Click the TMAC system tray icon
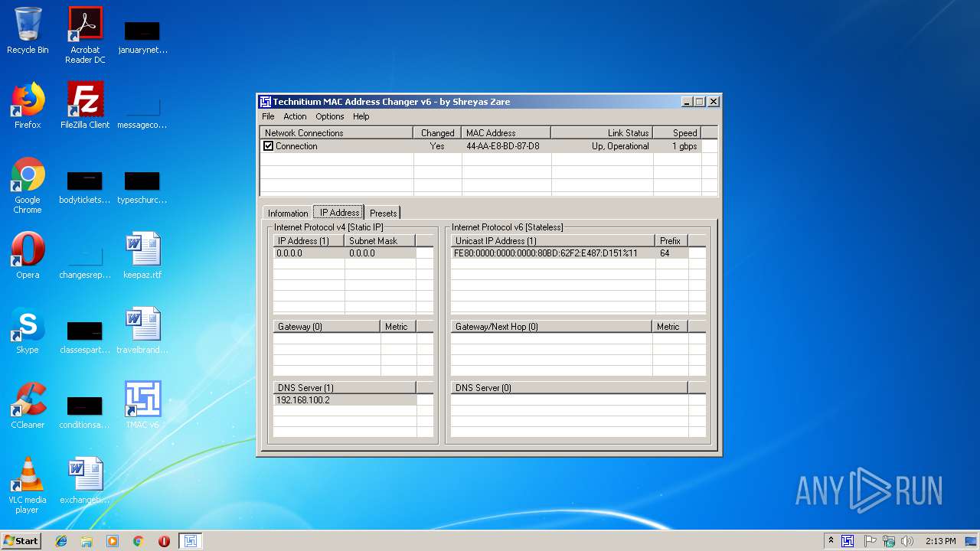The width and height of the screenshot is (980, 551). click(848, 541)
